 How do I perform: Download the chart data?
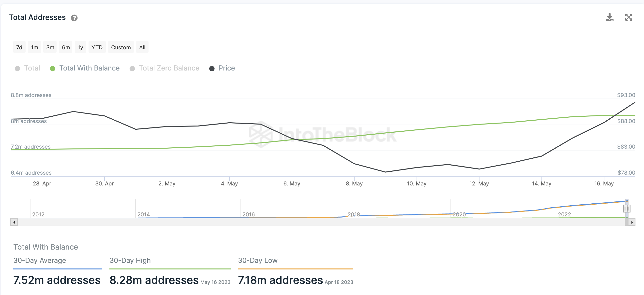[x=609, y=17]
